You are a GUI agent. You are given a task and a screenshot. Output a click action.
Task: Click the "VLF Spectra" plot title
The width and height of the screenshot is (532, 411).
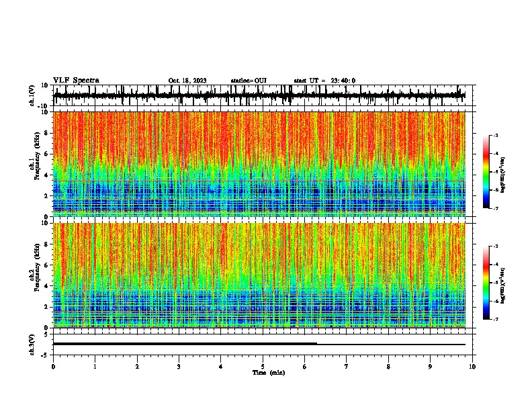coord(76,81)
